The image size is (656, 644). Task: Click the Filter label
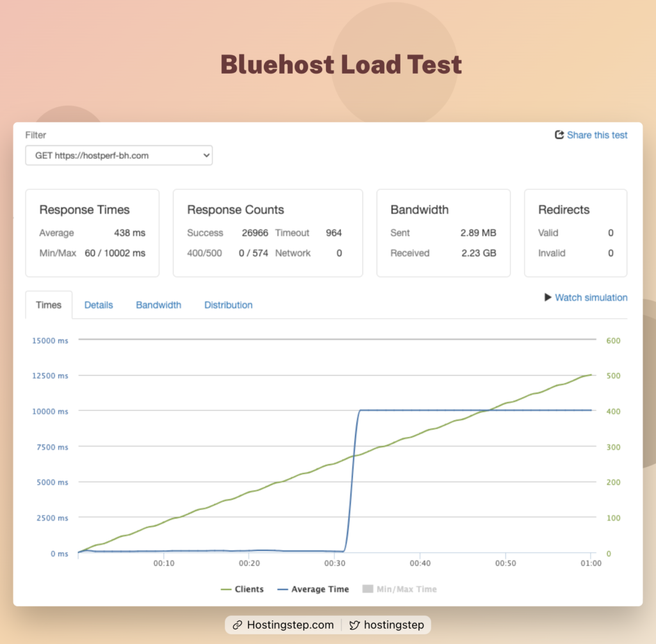point(36,135)
